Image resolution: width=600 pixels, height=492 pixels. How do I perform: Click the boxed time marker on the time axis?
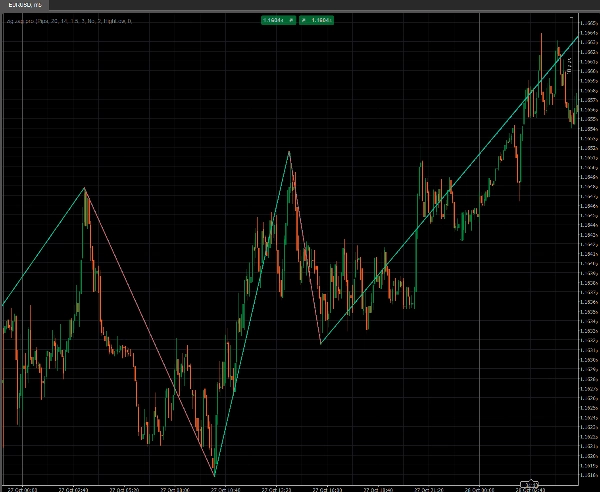point(529,485)
